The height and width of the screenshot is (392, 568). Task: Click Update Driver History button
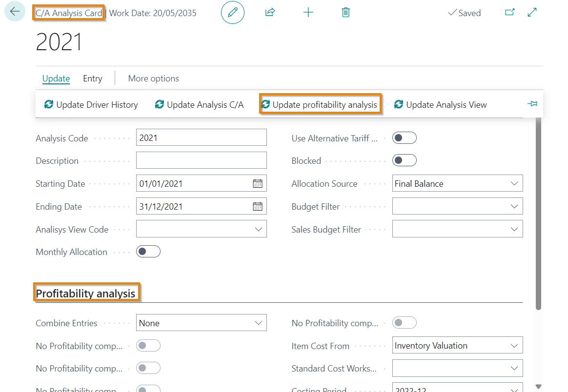coord(91,105)
